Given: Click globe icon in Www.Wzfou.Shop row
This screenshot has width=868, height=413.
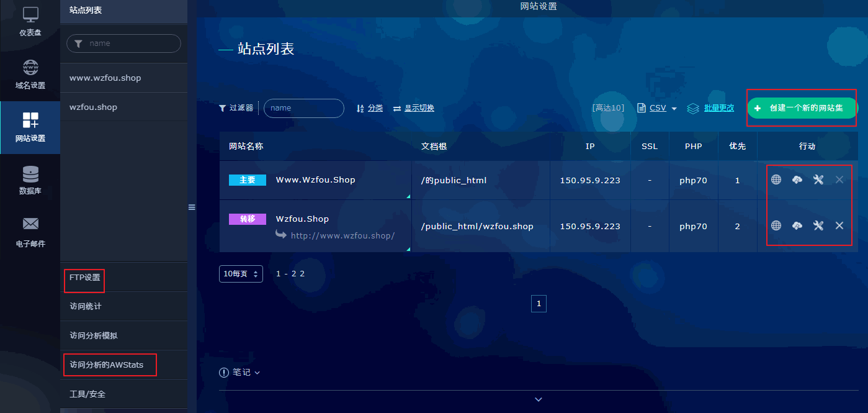Looking at the screenshot, I should tap(776, 180).
